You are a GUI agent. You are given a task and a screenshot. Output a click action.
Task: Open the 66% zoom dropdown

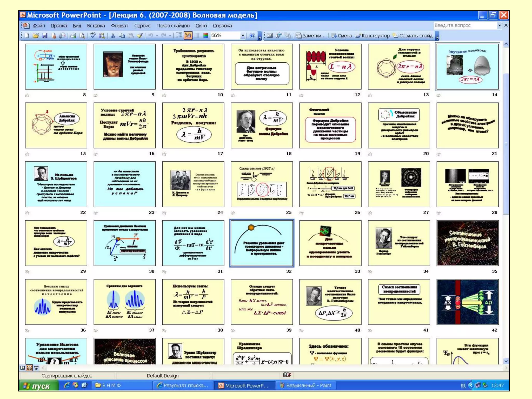click(x=243, y=36)
